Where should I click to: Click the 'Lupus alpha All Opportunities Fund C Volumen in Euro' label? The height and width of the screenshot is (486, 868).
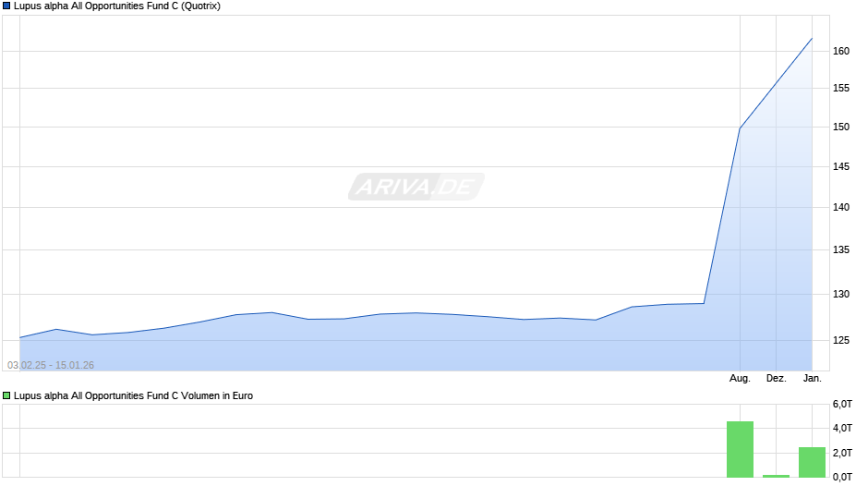[133, 395]
